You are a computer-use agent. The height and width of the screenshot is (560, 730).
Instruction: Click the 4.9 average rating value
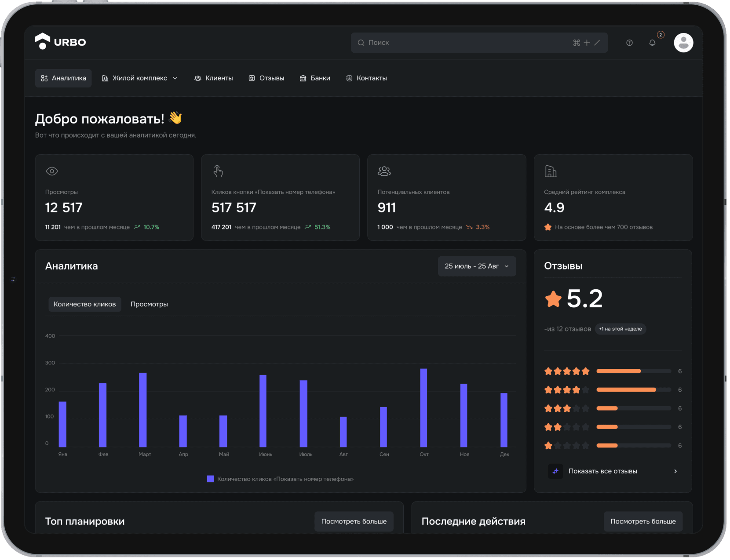(x=554, y=207)
